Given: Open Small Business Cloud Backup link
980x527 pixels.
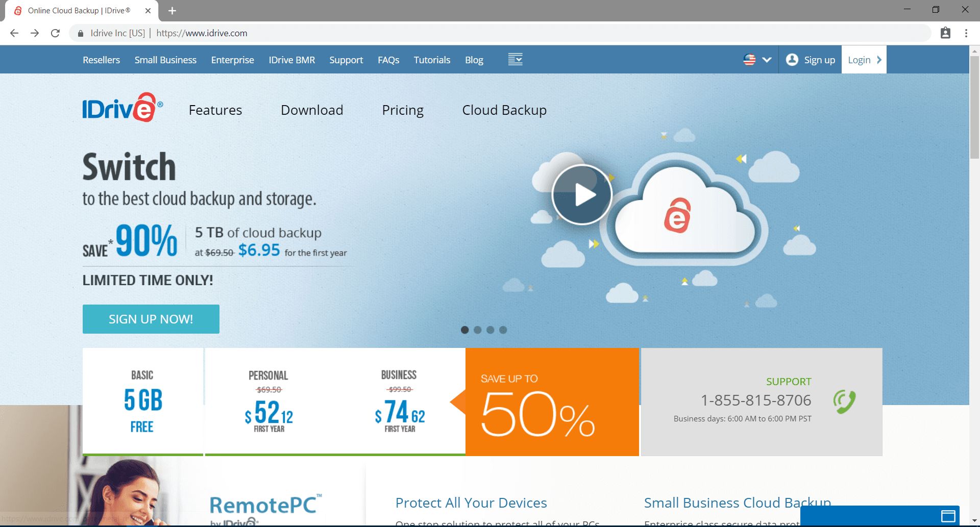Looking at the screenshot, I should coord(737,503).
